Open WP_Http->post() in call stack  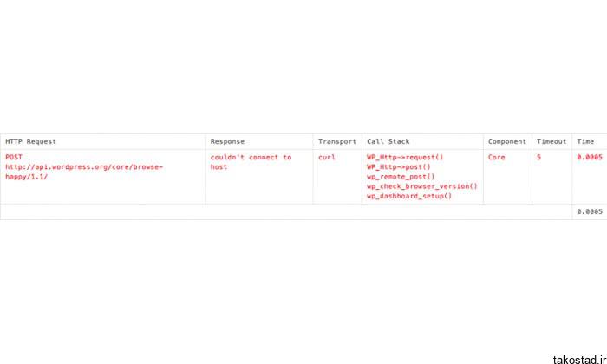[398, 167]
